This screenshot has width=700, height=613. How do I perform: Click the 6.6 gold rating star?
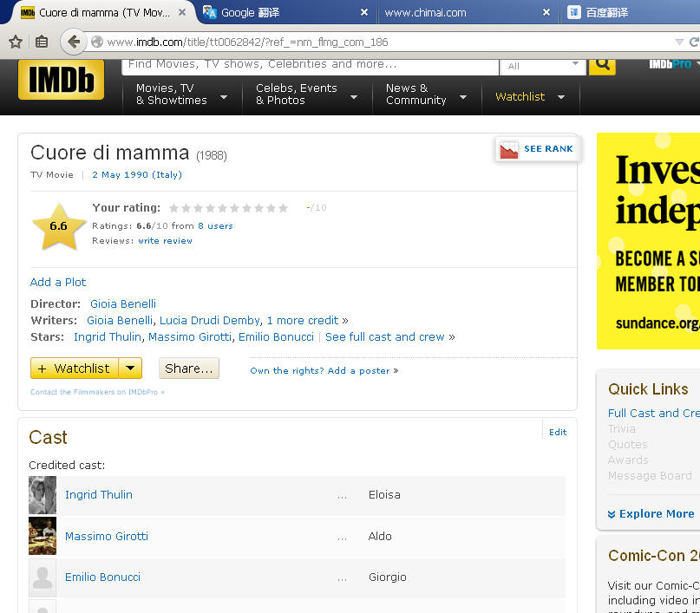[x=59, y=226]
